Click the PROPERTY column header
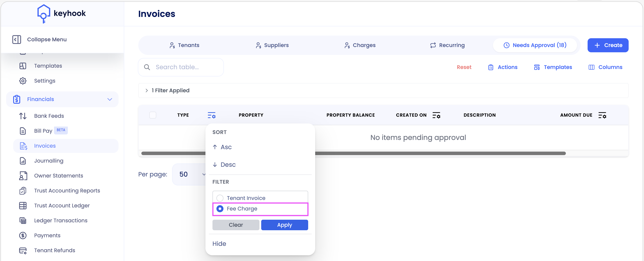The image size is (644, 261). [x=251, y=115]
